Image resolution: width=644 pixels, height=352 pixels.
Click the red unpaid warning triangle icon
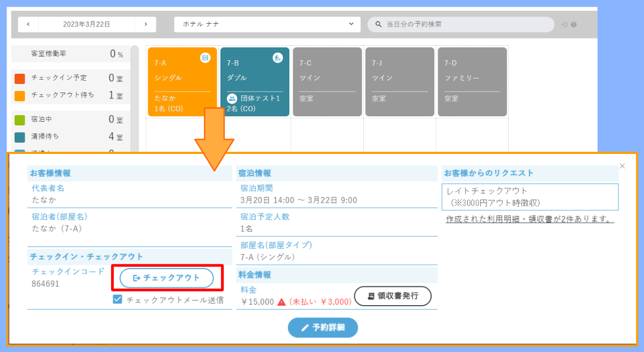pyautogui.click(x=281, y=302)
